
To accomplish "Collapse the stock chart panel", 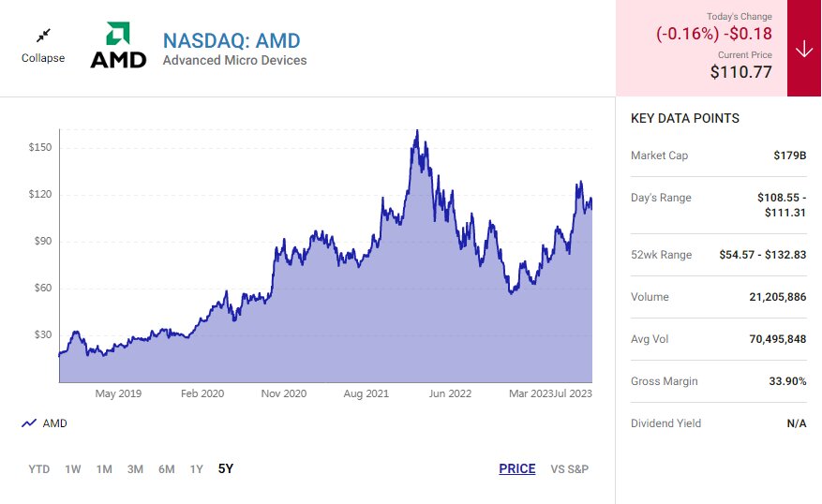I will point(43,58).
